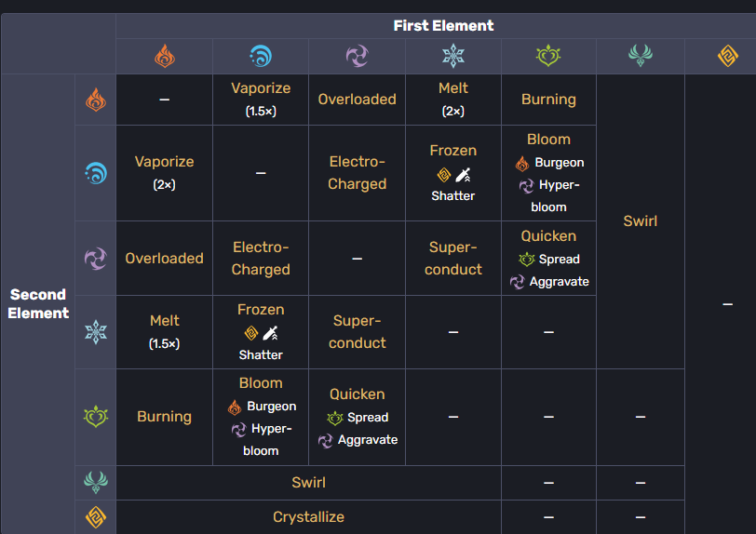The image size is (756, 534).
Task: Open the Crystallize reaction link
Action: pos(308,516)
